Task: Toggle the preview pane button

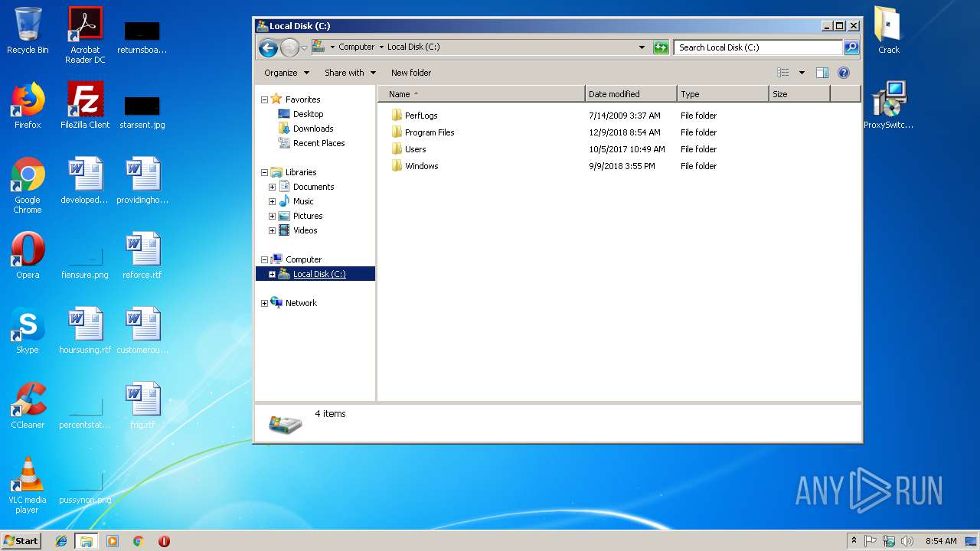Action: (822, 73)
